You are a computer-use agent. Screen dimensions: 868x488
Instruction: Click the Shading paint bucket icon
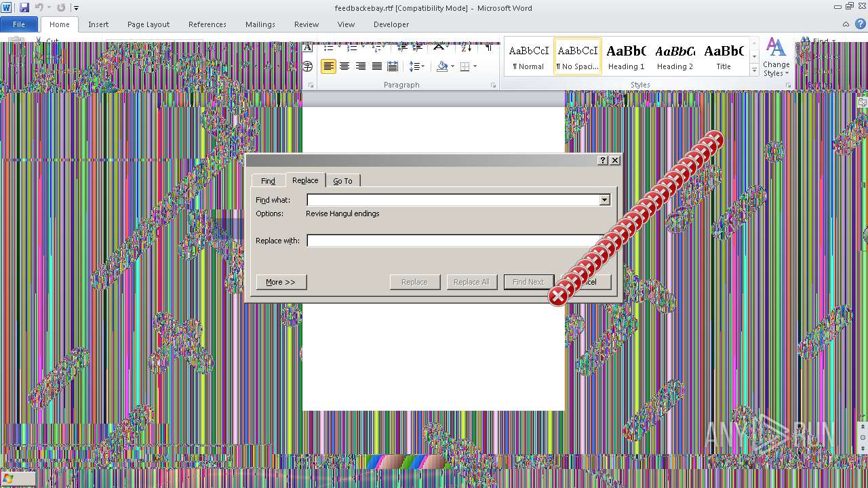(x=442, y=66)
